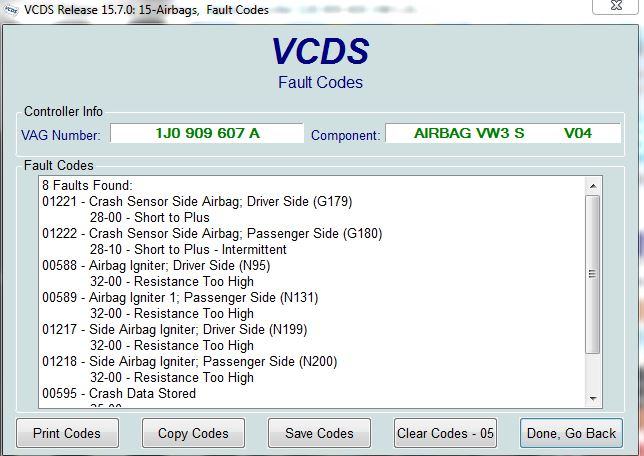Click the fault list scroll up arrow
This screenshot has width=644, height=456.
click(x=593, y=187)
